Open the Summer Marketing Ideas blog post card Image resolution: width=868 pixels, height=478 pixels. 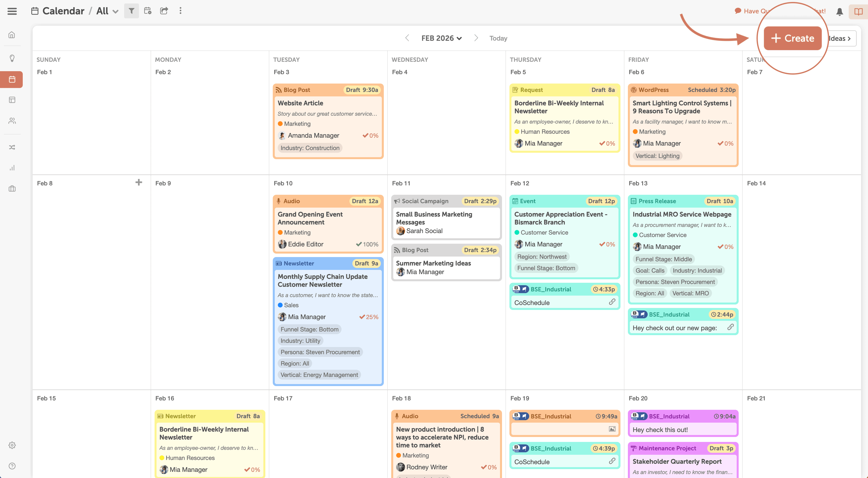[433, 263]
